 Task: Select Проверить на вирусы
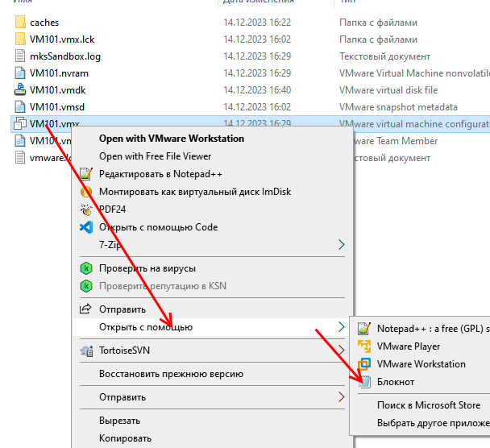pyautogui.click(x=147, y=268)
